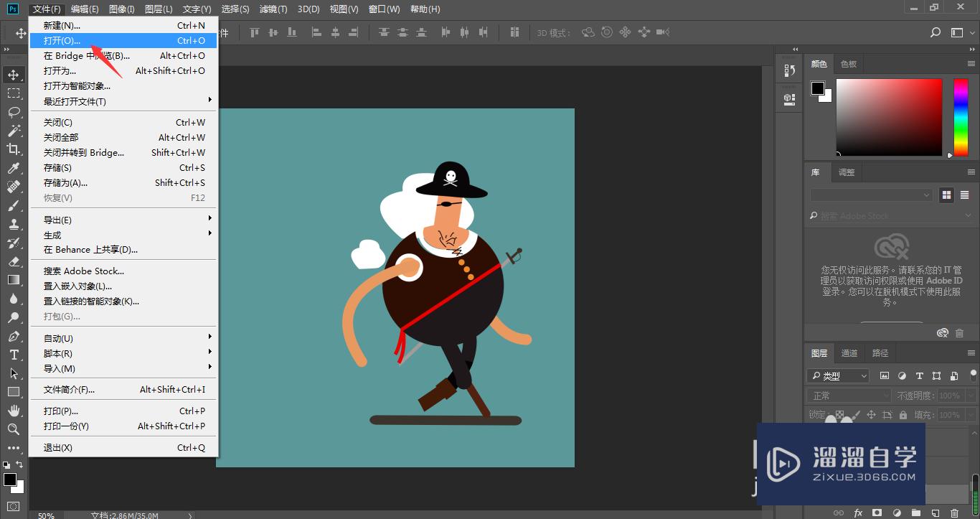Select the Rectangle shape tool
Image resolution: width=980 pixels, height=519 pixels.
[14, 392]
